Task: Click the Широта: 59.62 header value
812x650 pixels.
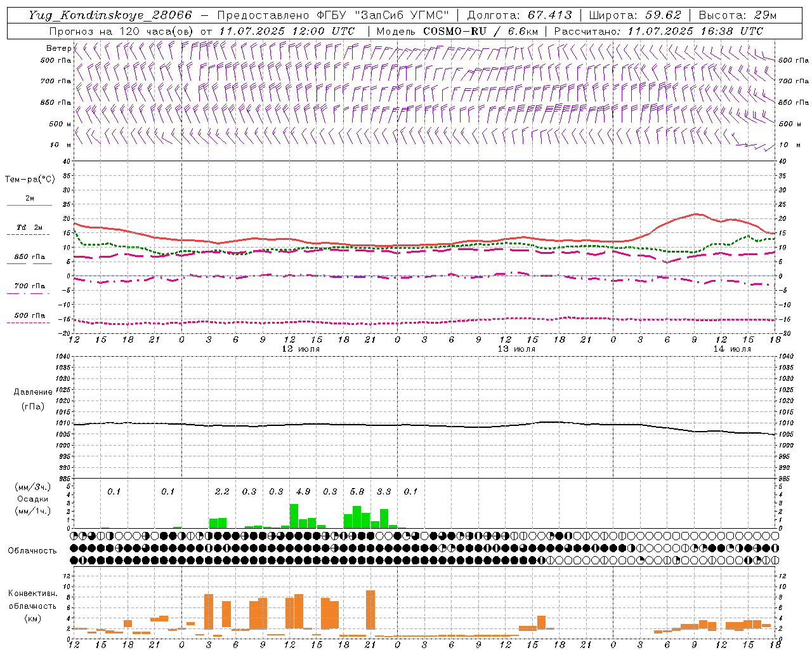Action: click(635, 15)
